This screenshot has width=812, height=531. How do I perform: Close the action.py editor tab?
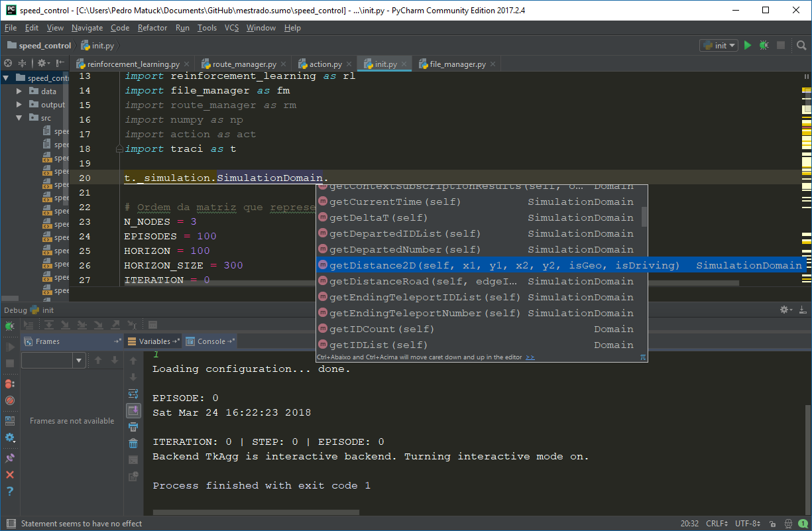(x=349, y=64)
